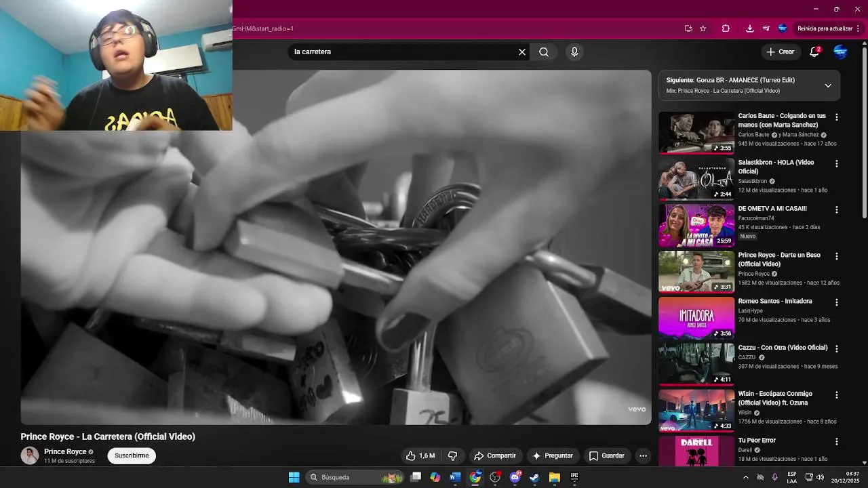Click 'Reinicia para actualizar' button
The width and height of the screenshot is (868, 488).
[825, 28]
